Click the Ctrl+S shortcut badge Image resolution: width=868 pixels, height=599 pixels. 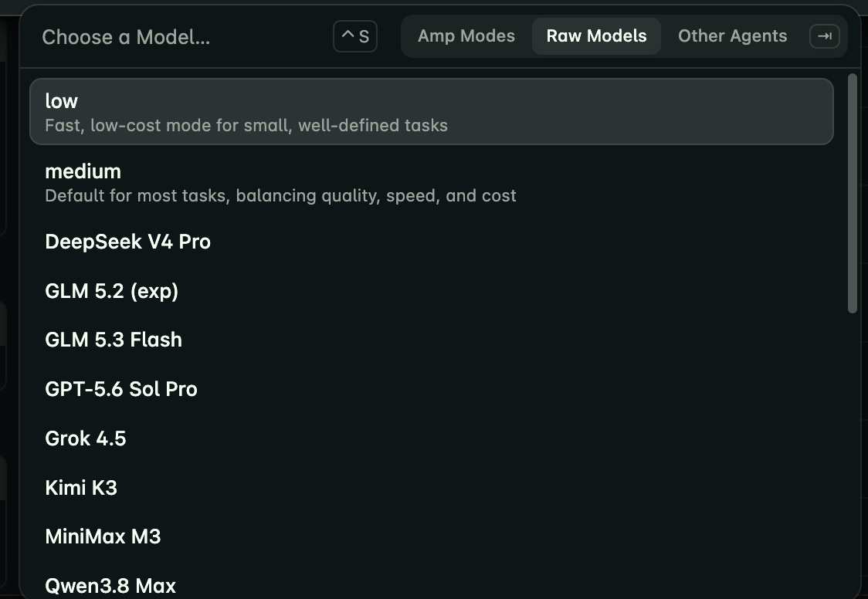pos(354,36)
